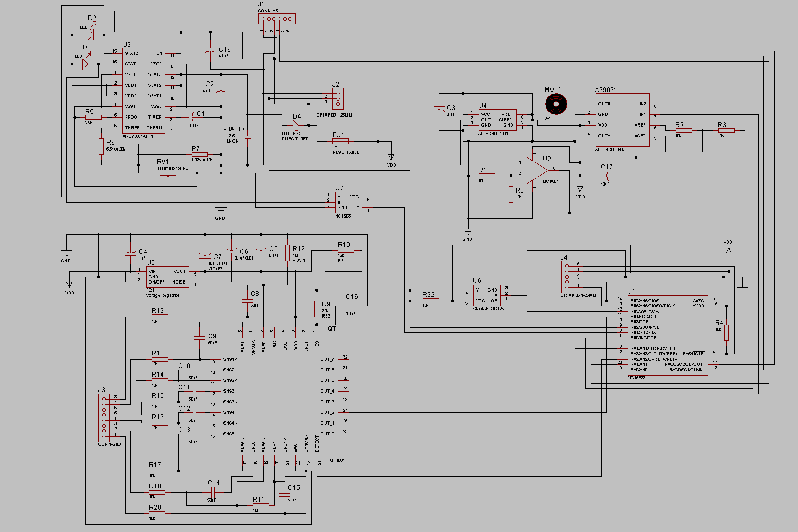Select the U5 voltage regulator body
The height and width of the screenshot is (532, 798).
[x=168, y=277]
